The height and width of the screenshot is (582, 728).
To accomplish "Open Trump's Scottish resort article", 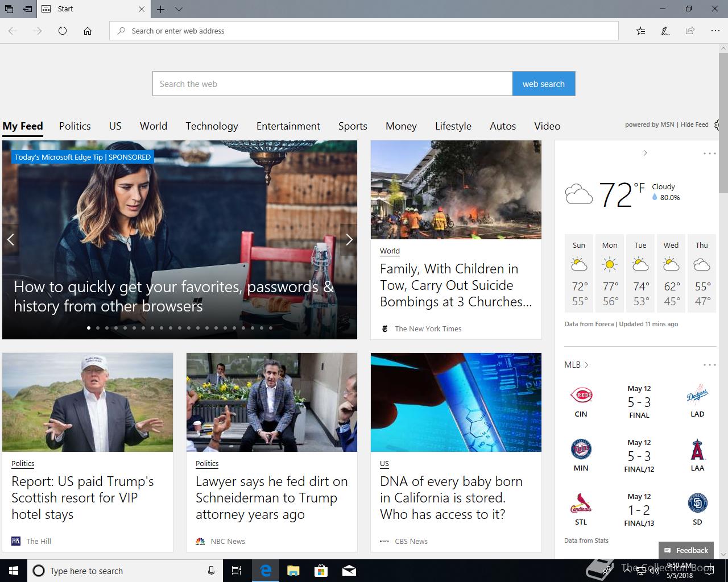I will 82,498.
